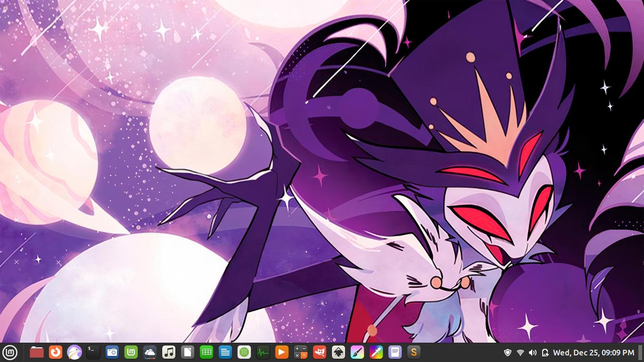Open the cloud sync app icon
This screenshot has width=644, height=362.
coord(150,352)
